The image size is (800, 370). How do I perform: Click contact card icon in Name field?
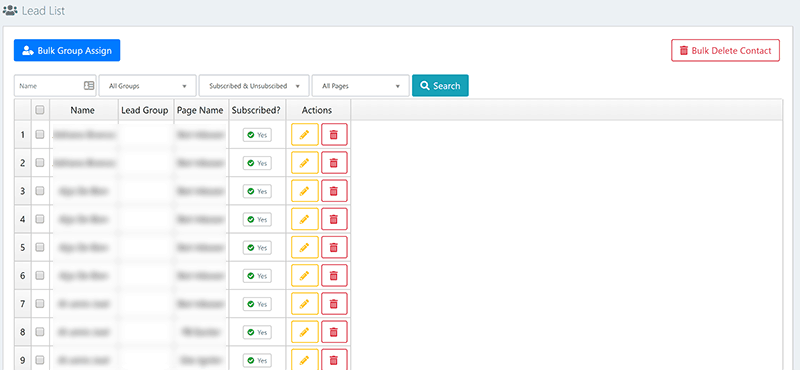pyautogui.click(x=89, y=86)
